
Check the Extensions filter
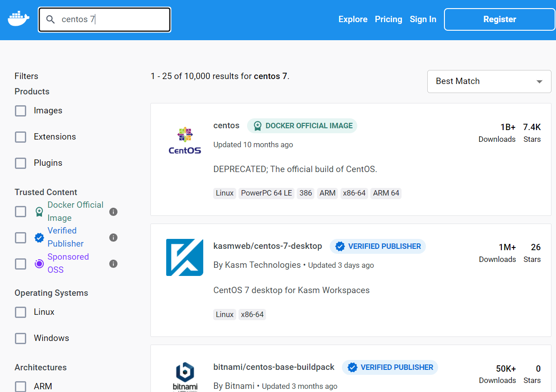(21, 137)
